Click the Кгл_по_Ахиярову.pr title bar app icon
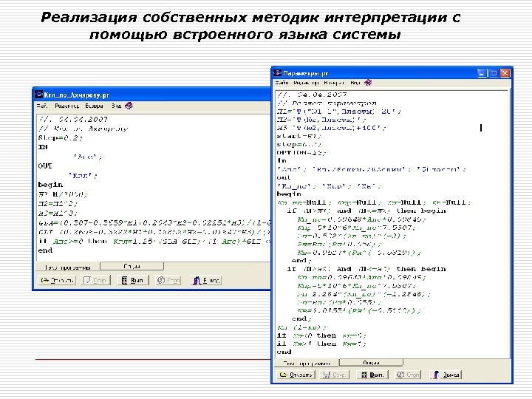 pos(39,95)
